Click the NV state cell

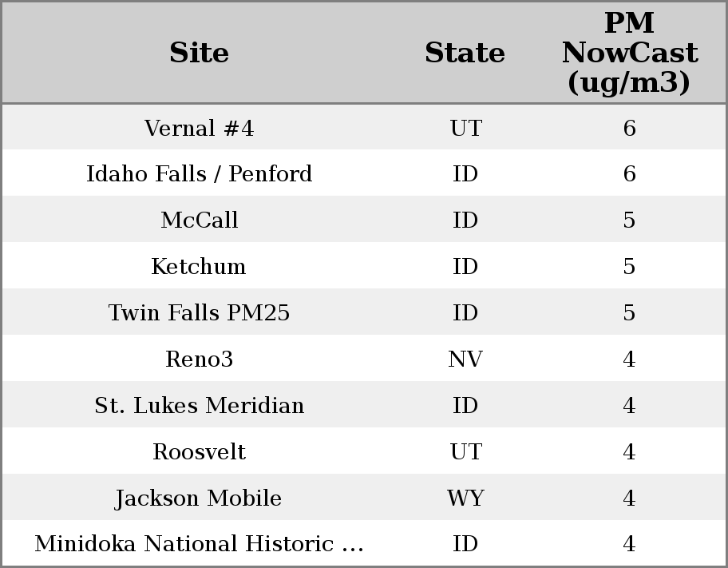click(465, 359)
